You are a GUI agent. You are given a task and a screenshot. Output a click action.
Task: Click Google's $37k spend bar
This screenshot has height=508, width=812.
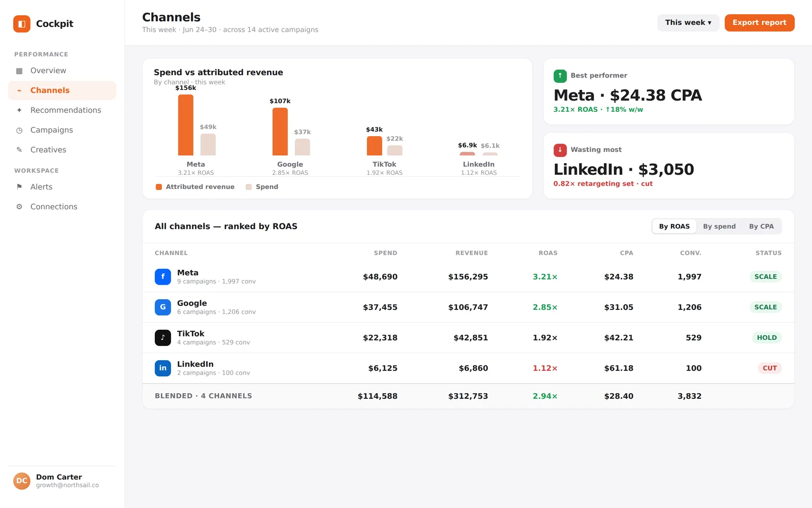pos(302,147)
